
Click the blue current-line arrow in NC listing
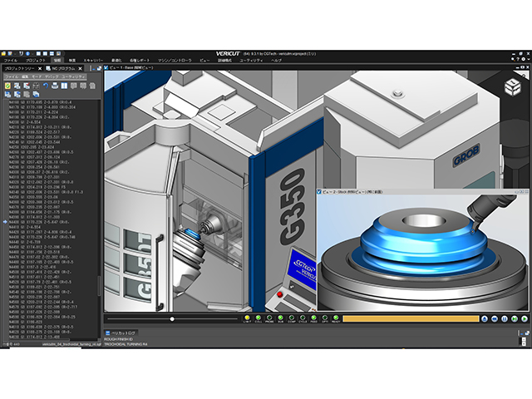5,222
